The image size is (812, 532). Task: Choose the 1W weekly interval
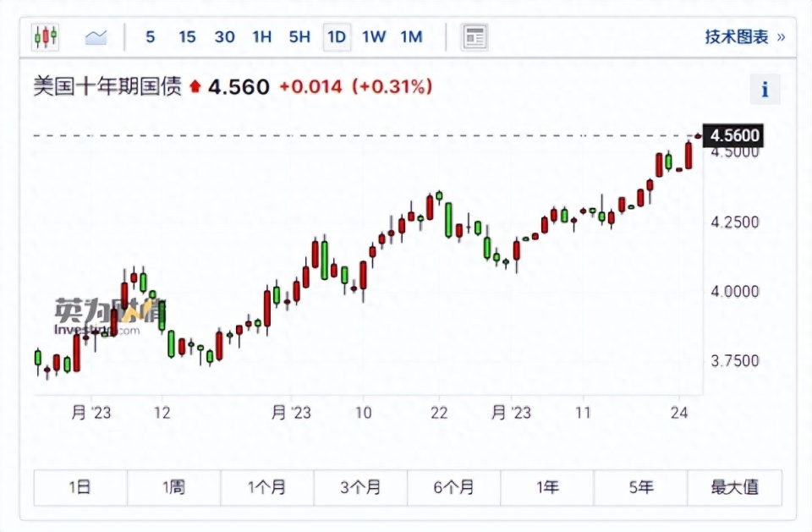tap(374, 37)
